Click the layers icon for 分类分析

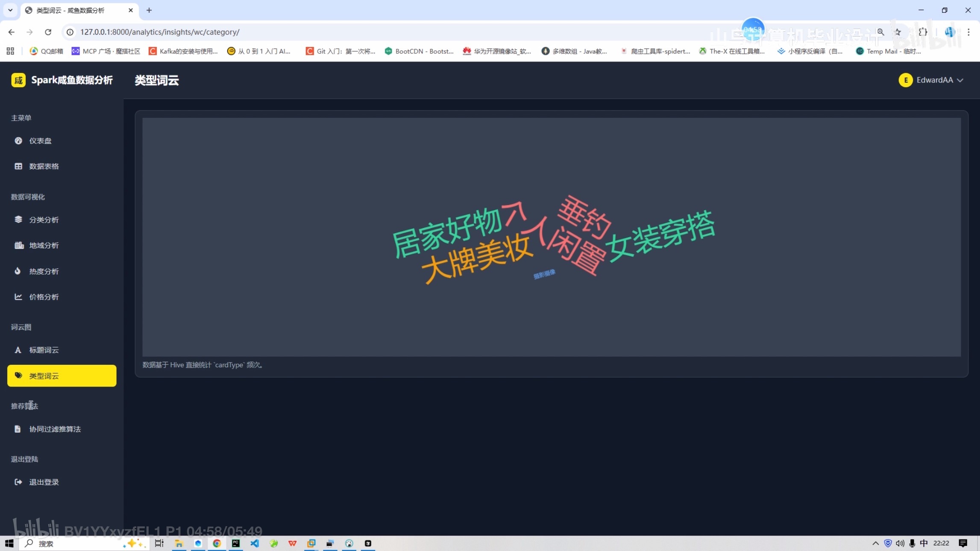(18, 219)
